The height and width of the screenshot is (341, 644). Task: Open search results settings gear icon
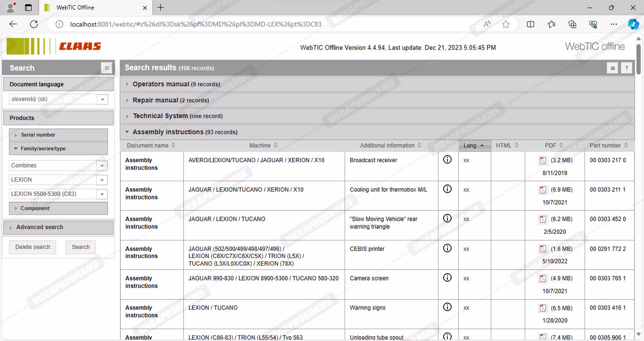point(612,68)
